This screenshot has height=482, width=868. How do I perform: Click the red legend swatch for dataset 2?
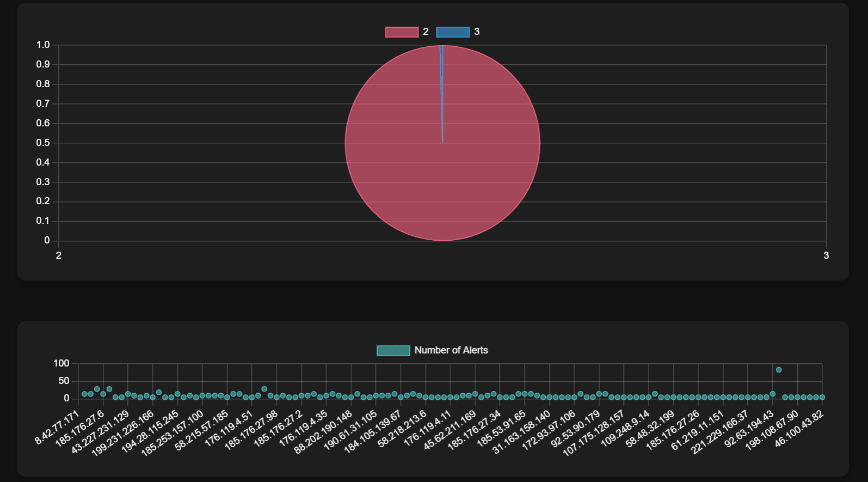(402, 32)
